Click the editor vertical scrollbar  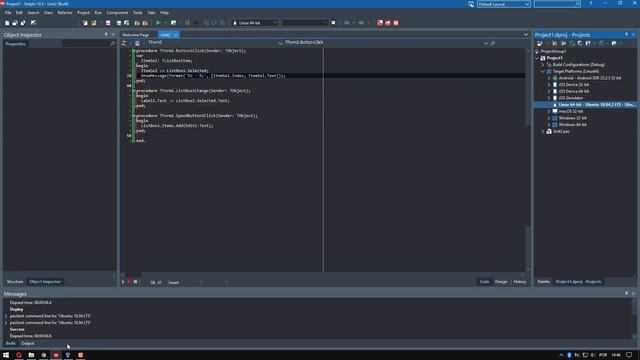[527, 159]
